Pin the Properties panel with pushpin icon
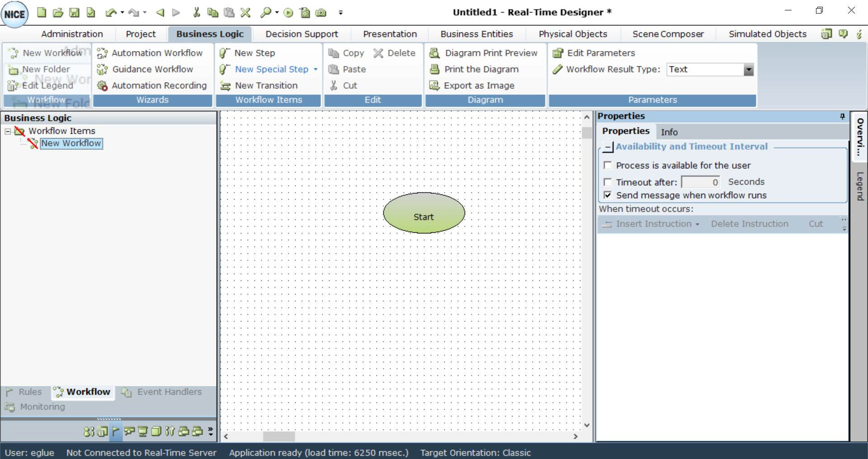Screen dimensions: 868x459 tap(842, 117)
